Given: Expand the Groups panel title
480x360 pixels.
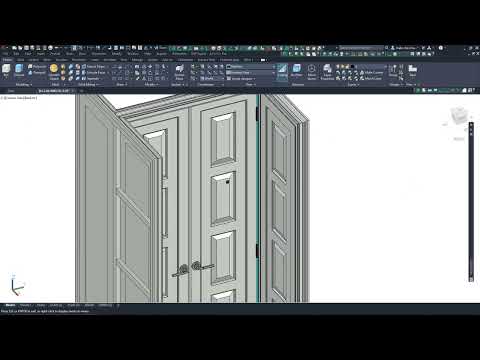Looking at the screenshot, I should [395, 85].
